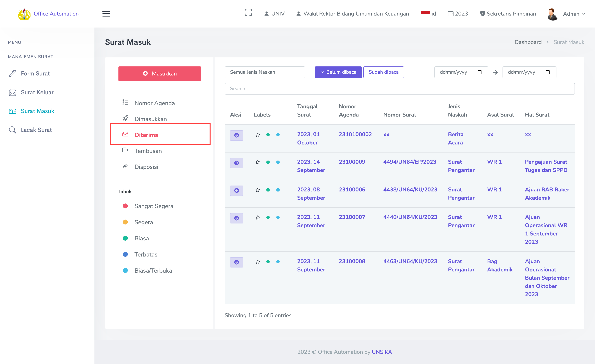
Task: Follow the UNSIKA footer link
Action: (382, 352)
